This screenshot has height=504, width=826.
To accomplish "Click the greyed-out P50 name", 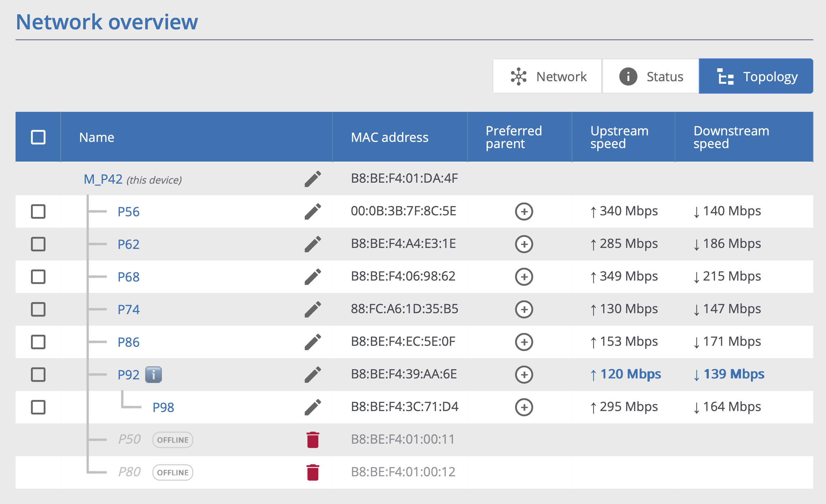I will tap(129, 439).
